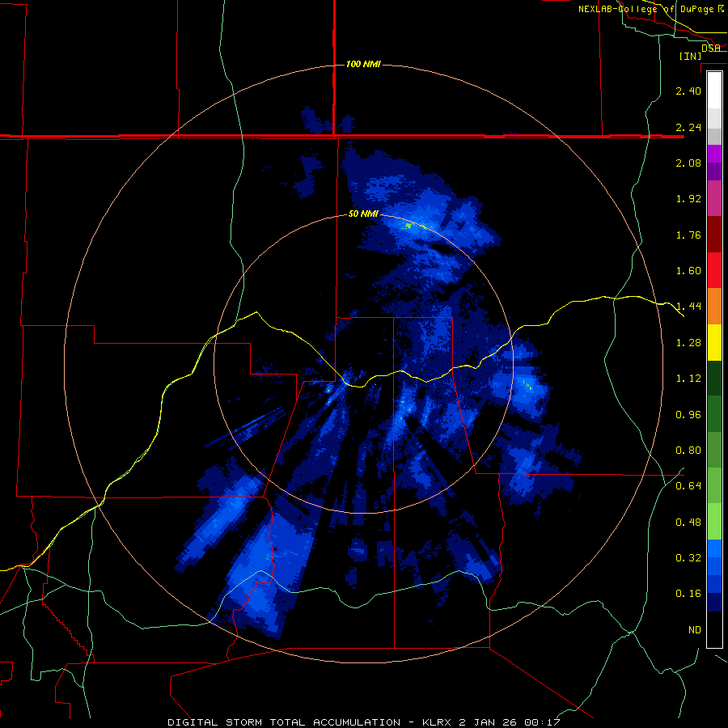728x728 pixels.
Task: Select the [IN] units label
Action: tap(691, 56)
